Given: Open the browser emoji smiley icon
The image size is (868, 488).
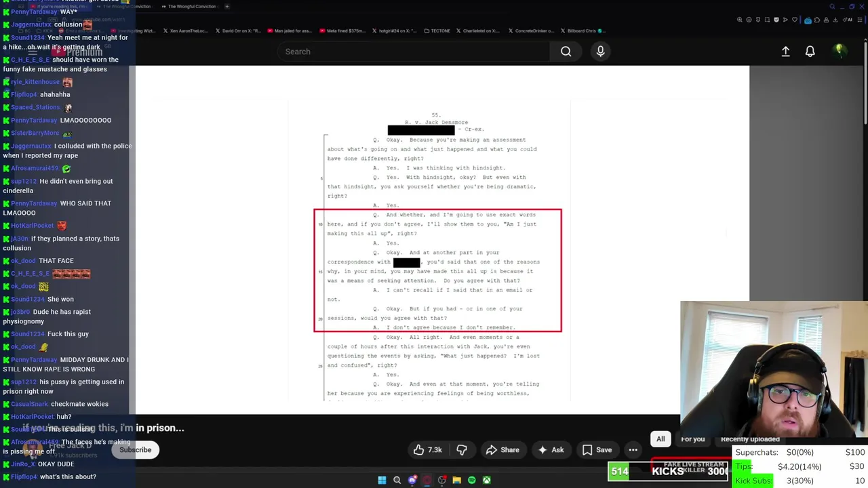Looking at the screenshot, I should click(749, 20).
